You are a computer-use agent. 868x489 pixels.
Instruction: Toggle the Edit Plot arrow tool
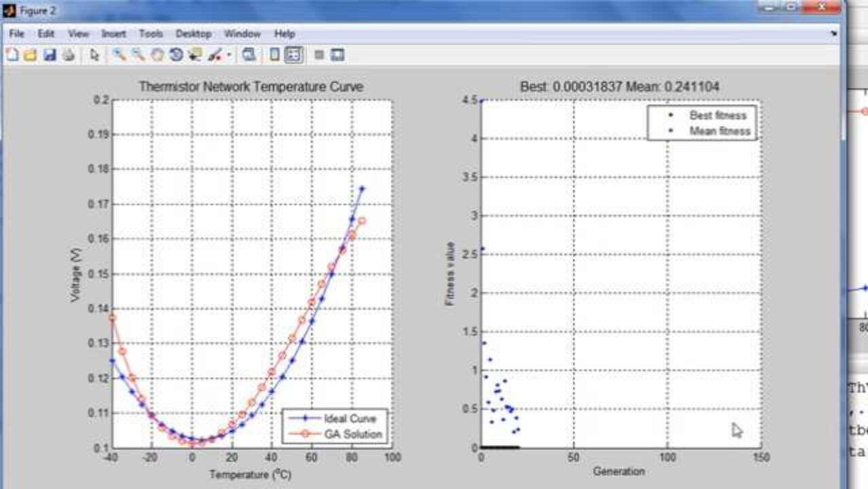pos(94,56)
